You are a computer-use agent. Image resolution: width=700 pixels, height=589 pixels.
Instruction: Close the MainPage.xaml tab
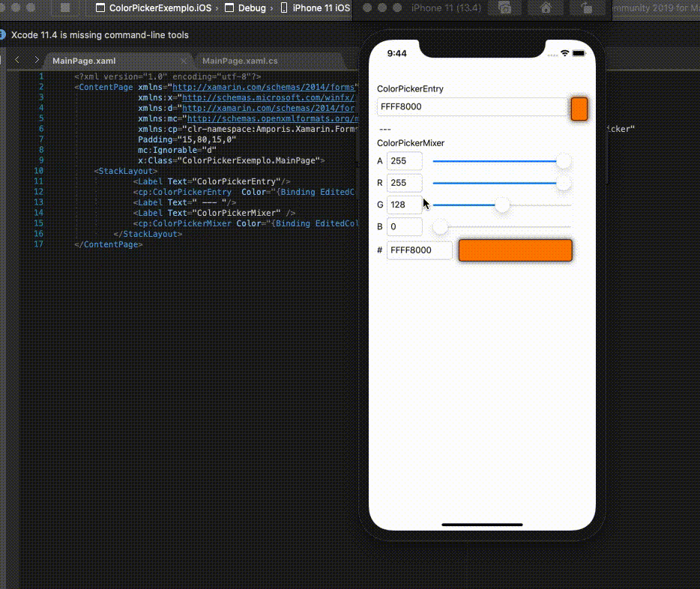[184, 61]
